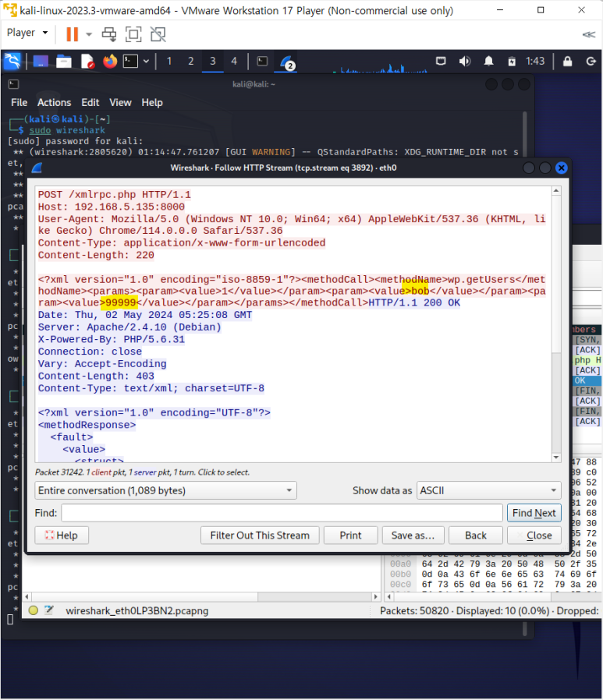Click scroll-up arrow of stream text
This screenshot has height=700, width=603.
coord(556,191)
